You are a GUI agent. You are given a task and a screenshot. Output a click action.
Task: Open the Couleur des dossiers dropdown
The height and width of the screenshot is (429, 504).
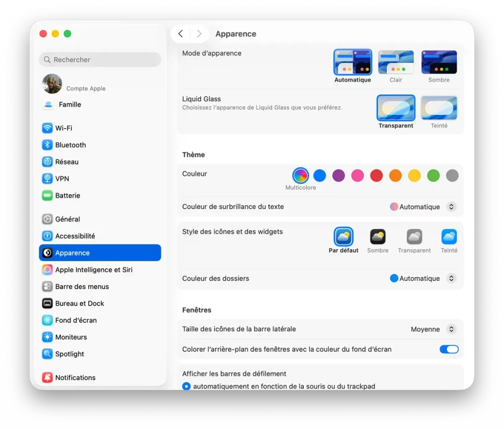[x=451, y=278]
